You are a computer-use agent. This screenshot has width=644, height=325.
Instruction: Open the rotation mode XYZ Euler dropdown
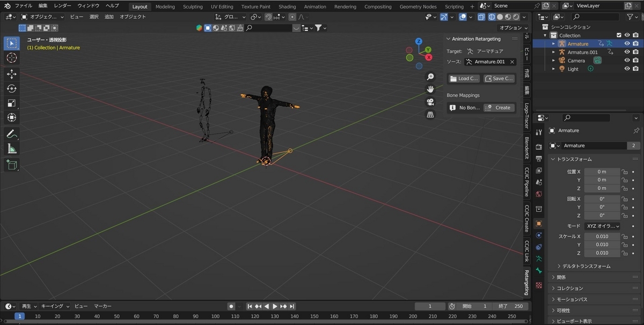[603, 226]
